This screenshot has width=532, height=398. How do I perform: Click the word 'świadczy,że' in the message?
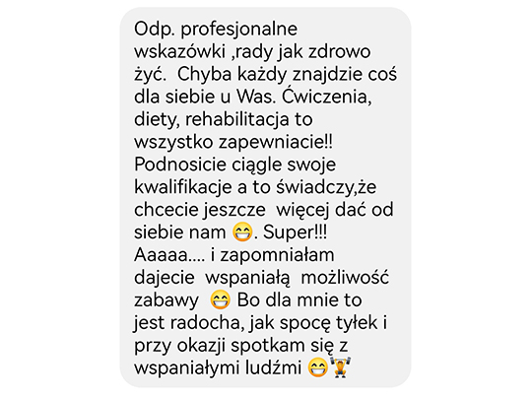(x=326, y=187)
